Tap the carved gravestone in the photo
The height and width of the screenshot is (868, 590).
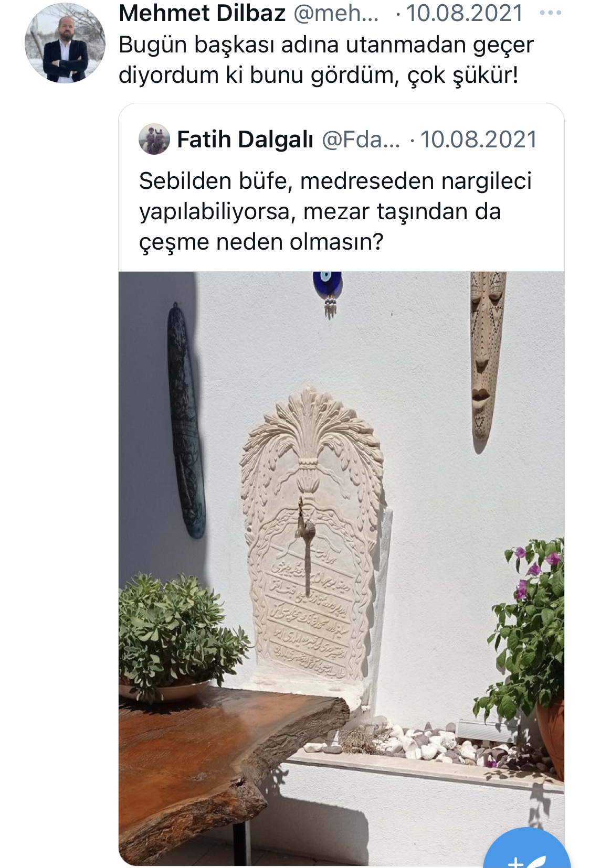click(x=312, y=535)
